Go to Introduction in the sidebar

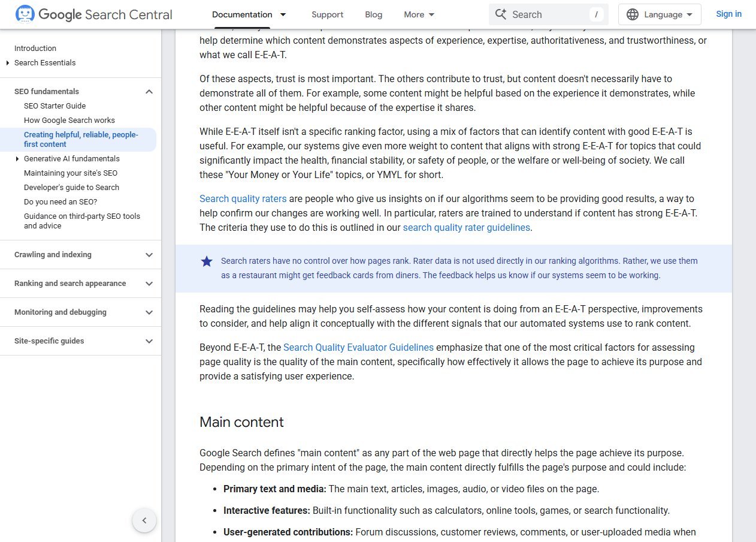pos(35,49)
